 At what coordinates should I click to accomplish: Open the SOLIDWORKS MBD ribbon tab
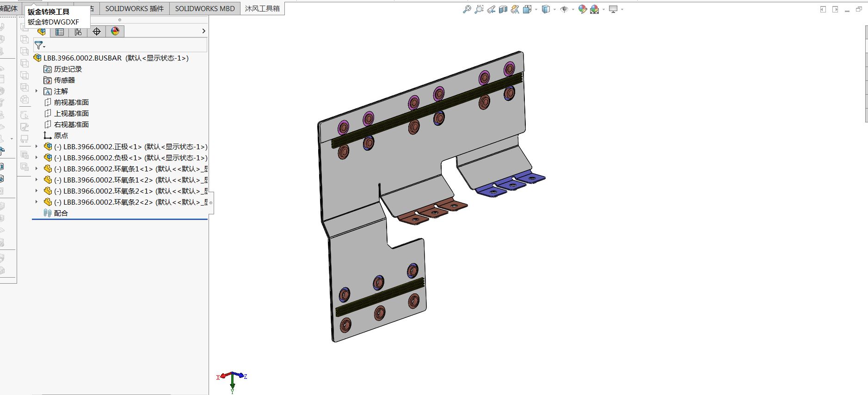pos(205,8)
